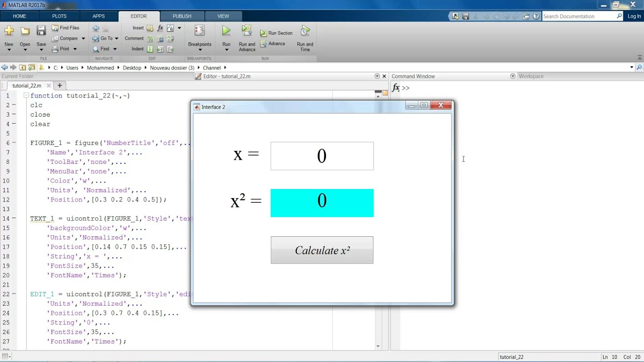Click the Search Documentation field

click(579, 16)
